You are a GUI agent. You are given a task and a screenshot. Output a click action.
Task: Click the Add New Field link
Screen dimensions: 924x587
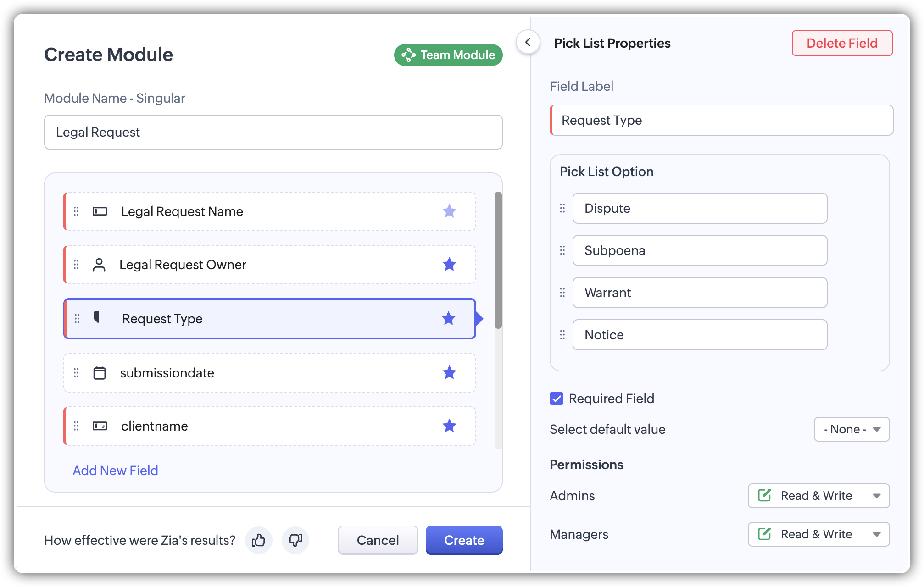[x=116, y=471]
